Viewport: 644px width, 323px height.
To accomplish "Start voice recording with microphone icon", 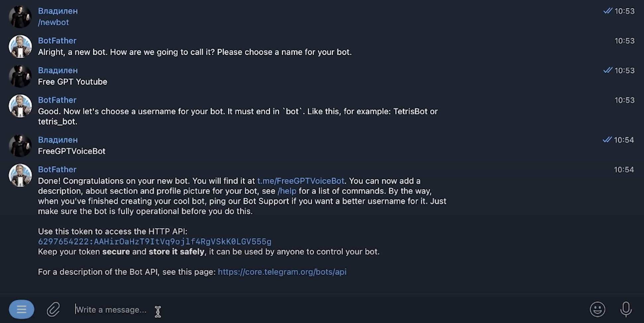I will (626, 309).
